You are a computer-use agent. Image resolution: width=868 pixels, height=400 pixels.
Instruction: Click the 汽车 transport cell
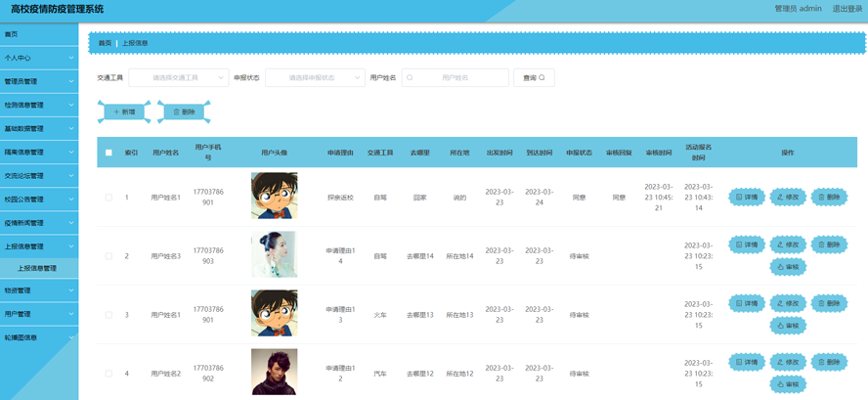pyautogui.click(x=380, y=374)
